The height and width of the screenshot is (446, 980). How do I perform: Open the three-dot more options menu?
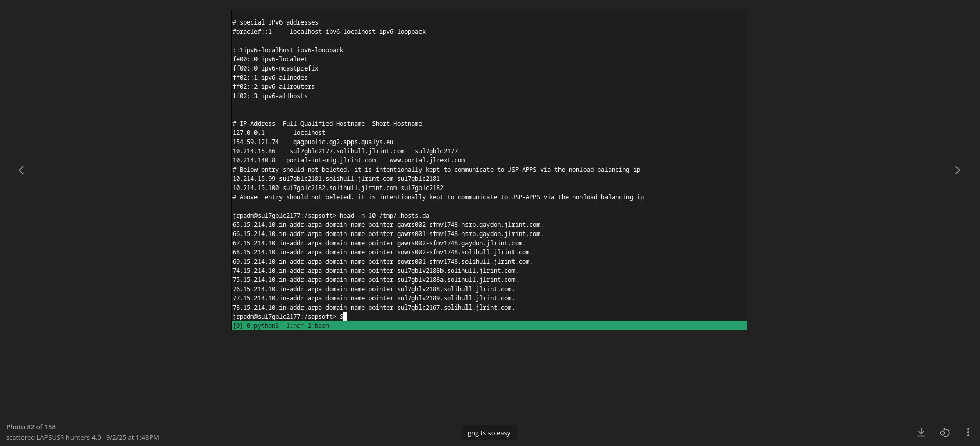pos(968,432)
